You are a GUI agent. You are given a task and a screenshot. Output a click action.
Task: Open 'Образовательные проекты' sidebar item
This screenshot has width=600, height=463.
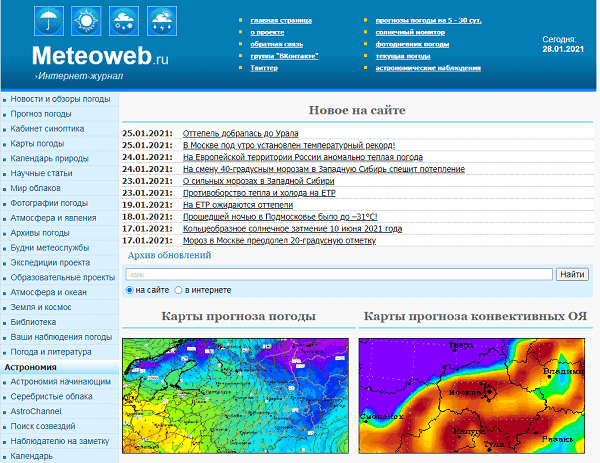click(63, 277)
